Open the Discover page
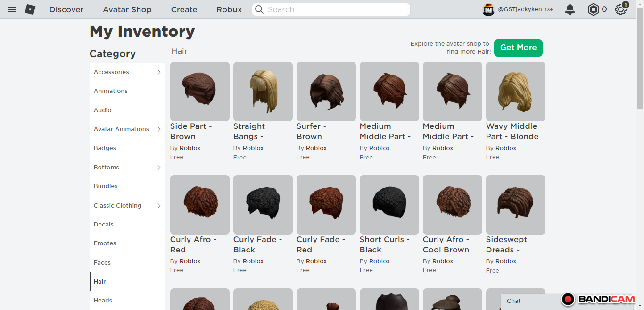The height and width of the screenshot is (310, 644). pos(66,9)
